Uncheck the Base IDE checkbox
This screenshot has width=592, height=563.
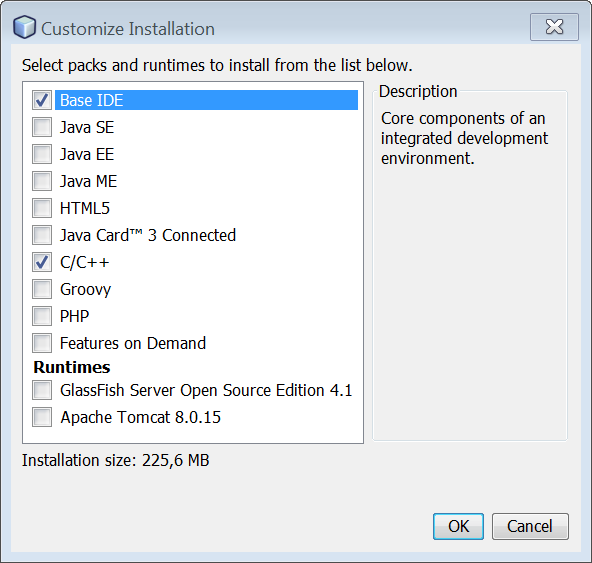(x=42, y=100)
